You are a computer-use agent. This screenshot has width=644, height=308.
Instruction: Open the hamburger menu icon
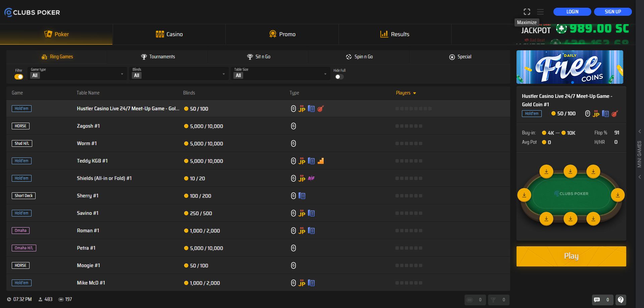click(540, 12)
